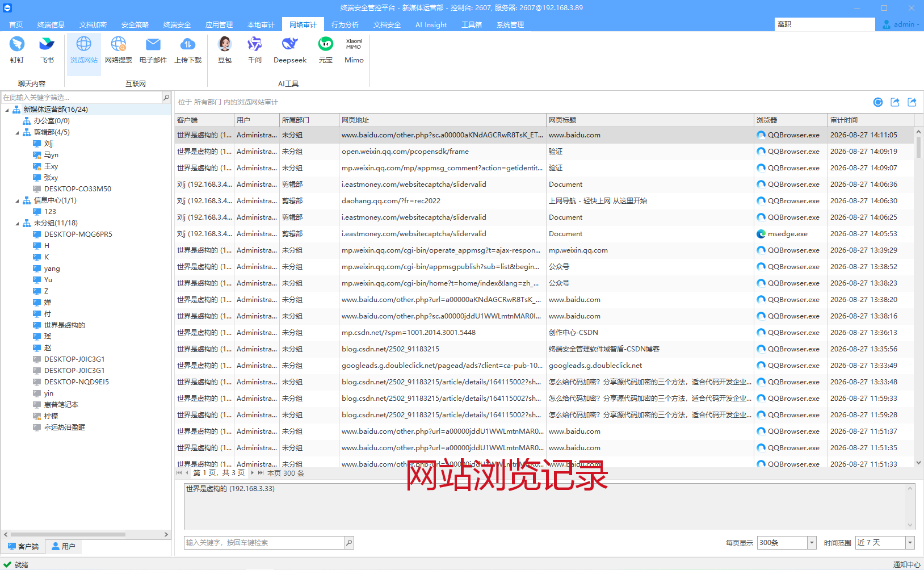Go to the next page arrow
The width and height of the screenshot is (924, 570).
coord(253,472)
